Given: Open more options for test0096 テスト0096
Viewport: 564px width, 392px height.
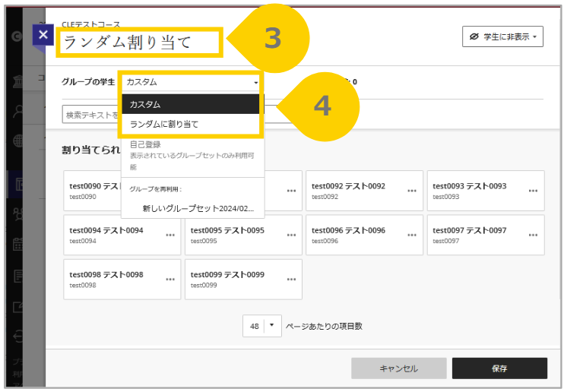Looking at the screenshot, I should click(x=412, y=236).
